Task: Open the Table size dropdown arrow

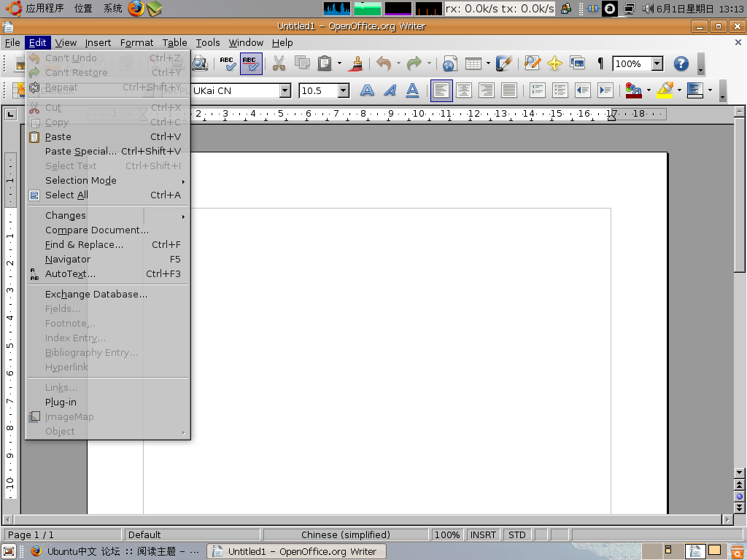Action: (x=488, y=64)
